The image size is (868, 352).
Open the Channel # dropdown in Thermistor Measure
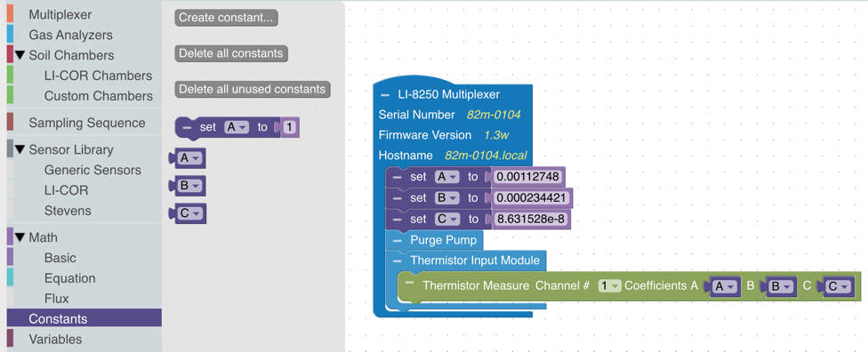[609, 285]
